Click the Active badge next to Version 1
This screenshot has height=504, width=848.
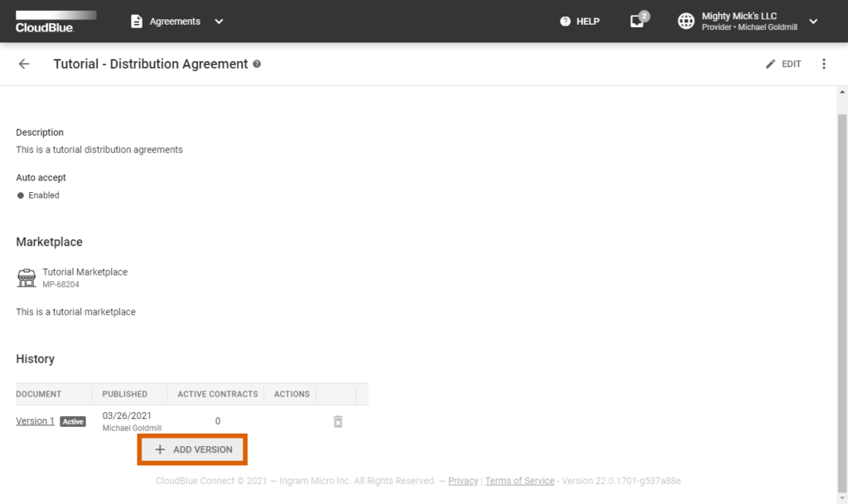[x=73, y=421]
